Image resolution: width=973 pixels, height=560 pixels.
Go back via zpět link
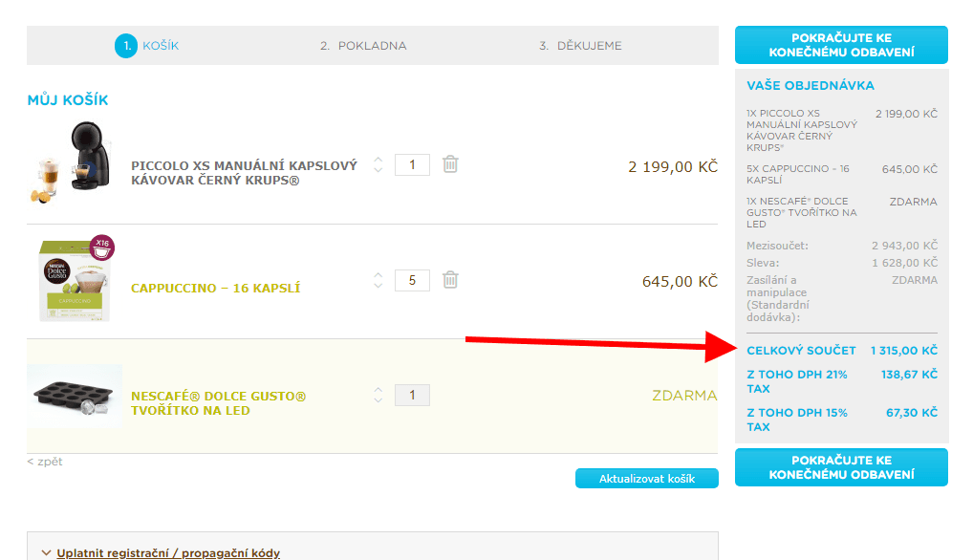45,462
